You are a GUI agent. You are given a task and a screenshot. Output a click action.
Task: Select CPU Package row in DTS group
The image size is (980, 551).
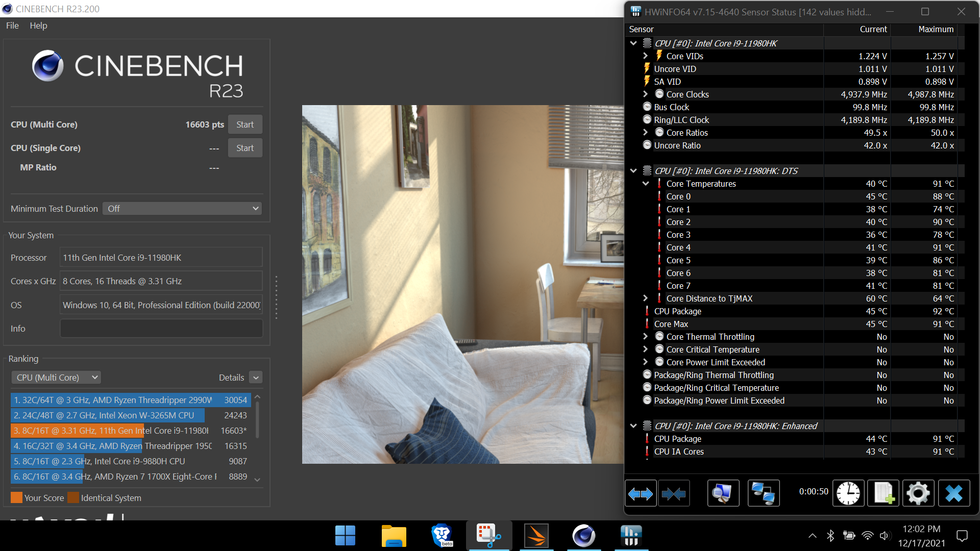tap(795, 311)
